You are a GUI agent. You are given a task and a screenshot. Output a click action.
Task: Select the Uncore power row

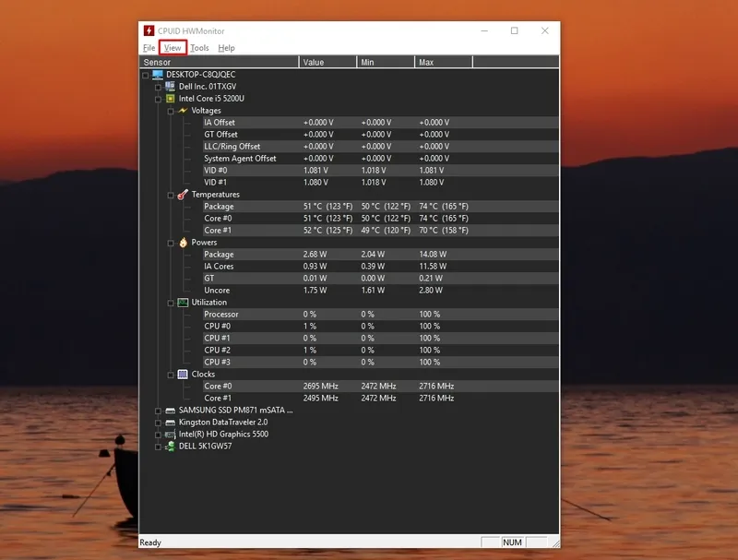click(380, 291)
